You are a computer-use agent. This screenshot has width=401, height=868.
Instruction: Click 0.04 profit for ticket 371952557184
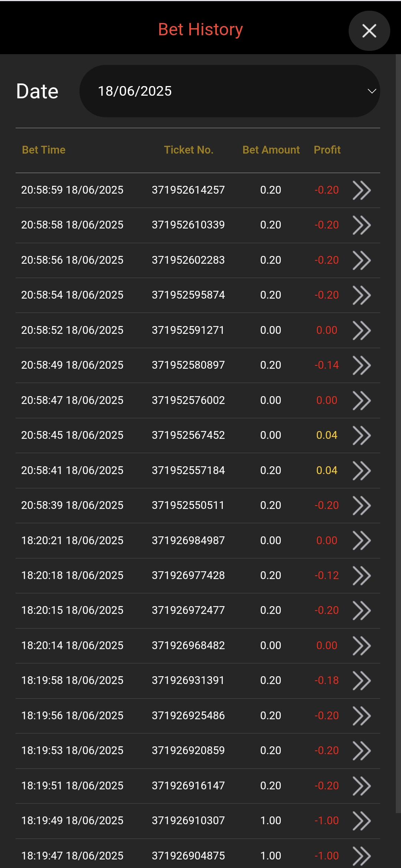tap(327, 470)
